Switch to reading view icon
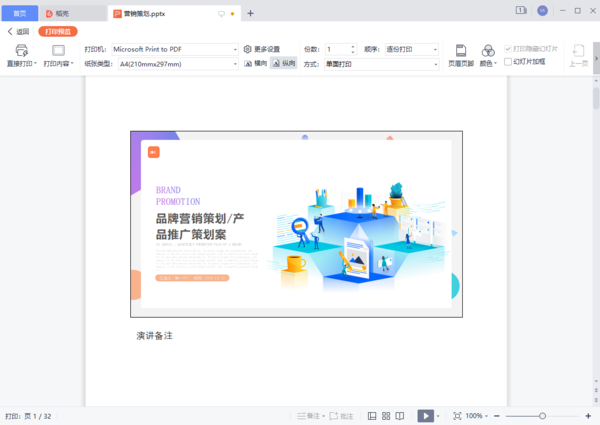The width and height of the screenshot is (600, 425). point(400,416)
